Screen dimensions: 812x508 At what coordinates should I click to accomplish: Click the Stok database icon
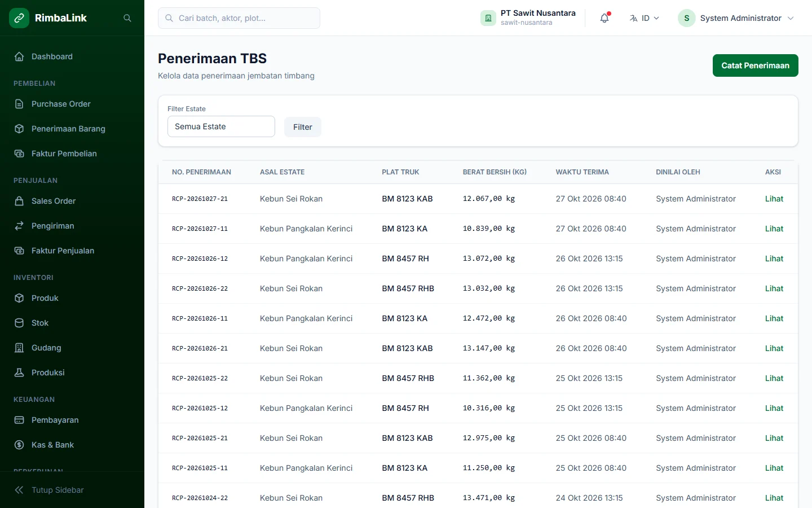click(x=19, y=323)
